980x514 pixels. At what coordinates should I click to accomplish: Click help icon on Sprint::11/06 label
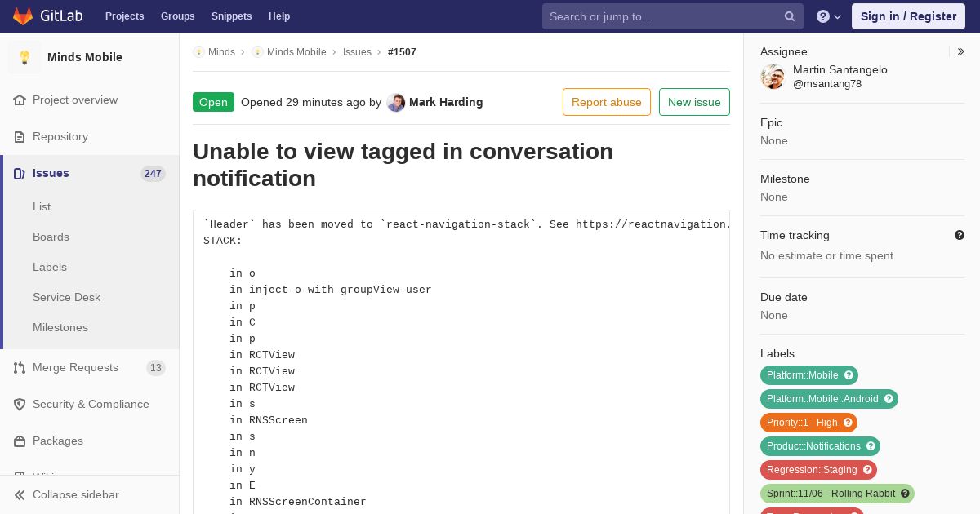pyautogui.click(x=905, y=494)
